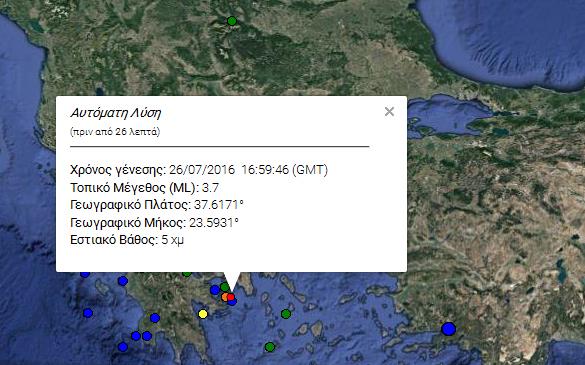Click the right marker of the adjacent blue pair
The image size is (585, 365).
pos(147,336)
